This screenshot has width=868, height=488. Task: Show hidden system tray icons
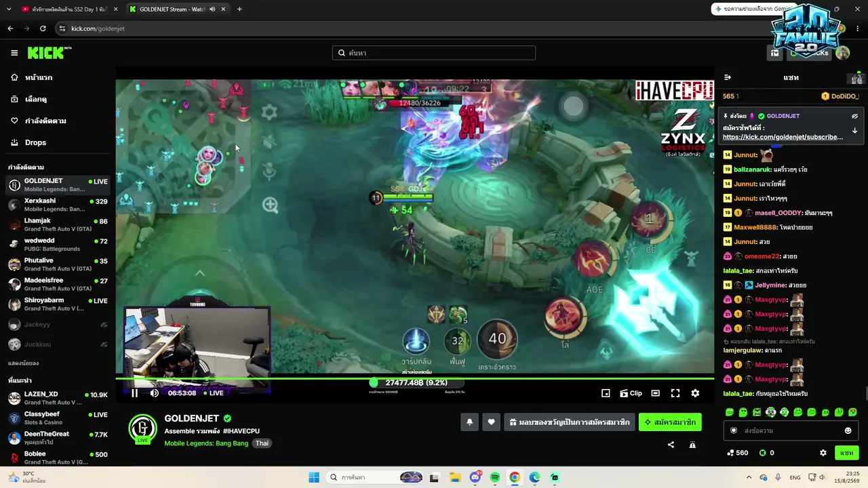(749, 477)
